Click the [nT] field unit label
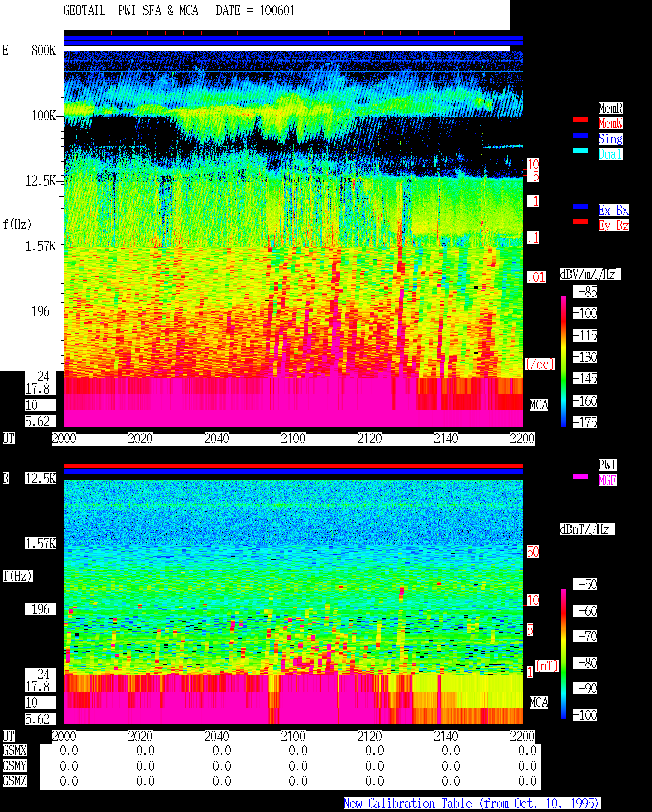This screenshot has height=812, width=652. coord(547,666)
